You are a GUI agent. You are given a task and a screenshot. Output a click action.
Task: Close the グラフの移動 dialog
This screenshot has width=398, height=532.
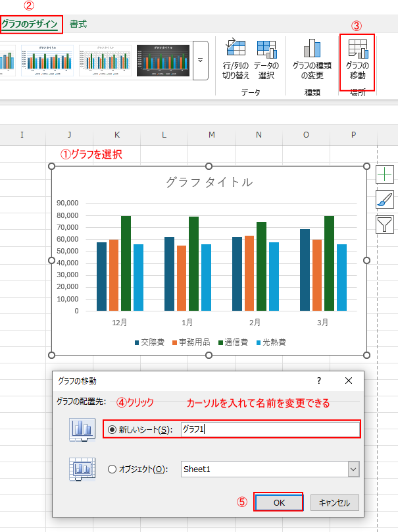point(349,381)
